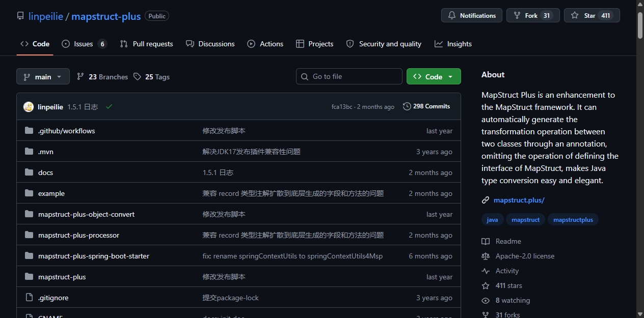Open the Pull requests tab

(146, 44)
